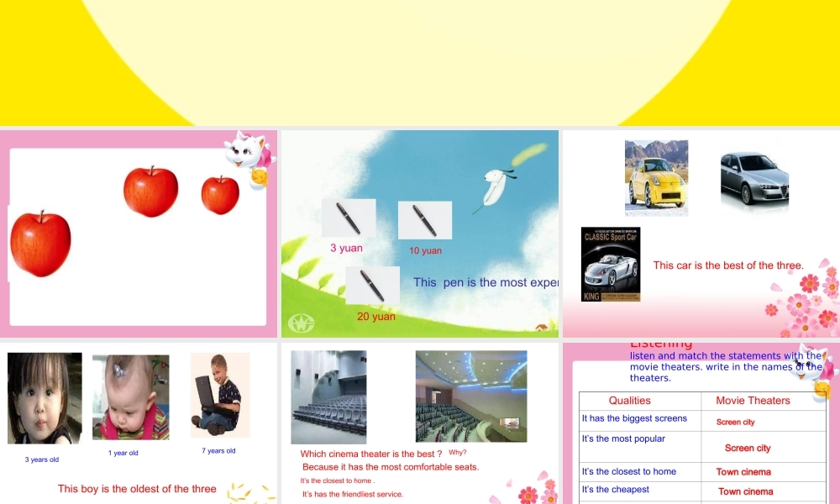Click 'This pen is the most' sentence
Screen dimensions: 840x504
pyautogui.click(x=486, y=282)
